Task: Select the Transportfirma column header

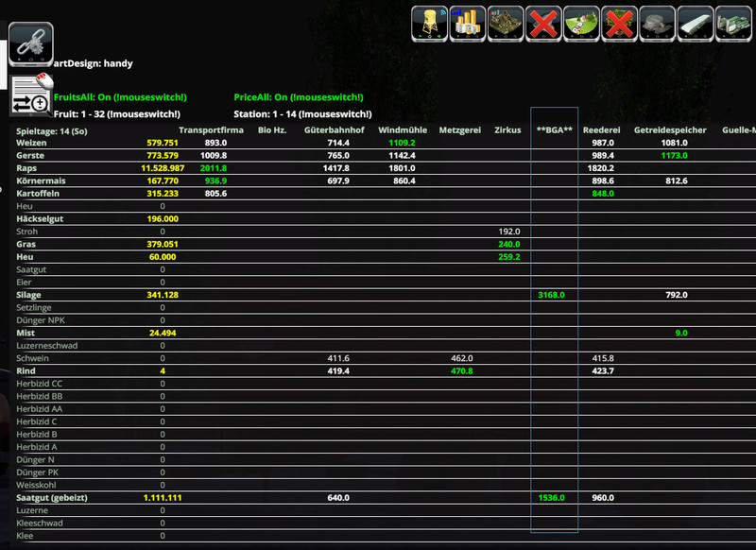Action: coord(211,129)
